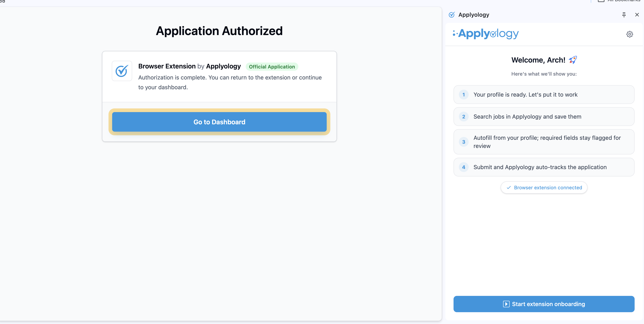This screenshot has width=644, height=324.
Task: Click the Applyology title in panel header
Action: coord(474,15)
